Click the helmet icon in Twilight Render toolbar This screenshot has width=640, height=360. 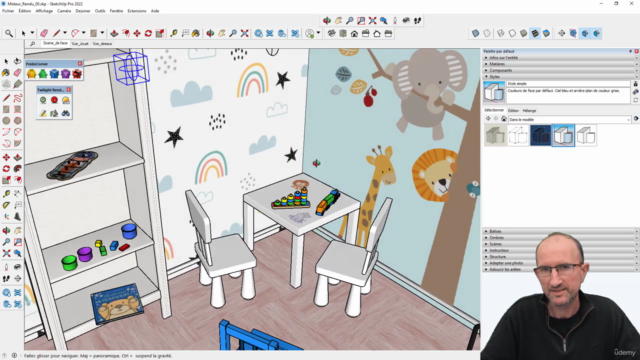click(66, 100)
